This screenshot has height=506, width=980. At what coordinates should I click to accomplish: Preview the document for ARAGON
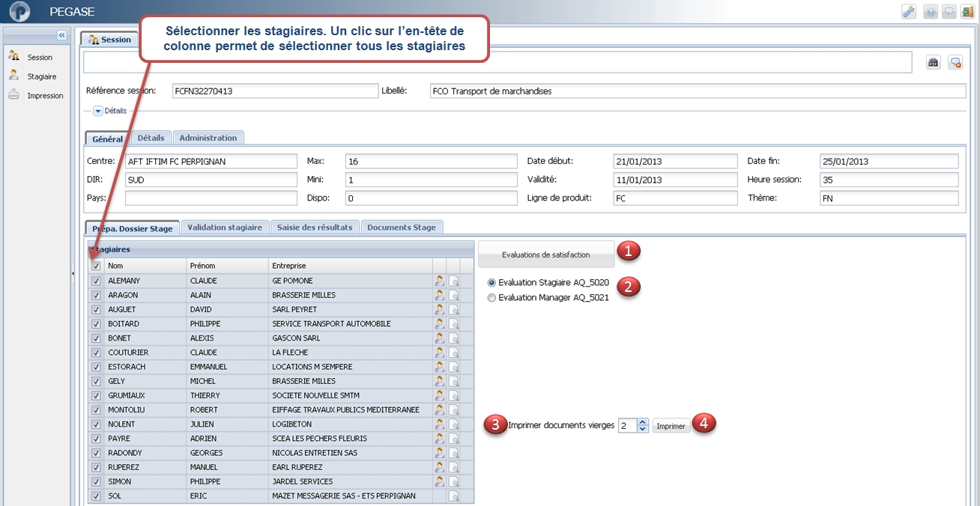tap(453, 295)
